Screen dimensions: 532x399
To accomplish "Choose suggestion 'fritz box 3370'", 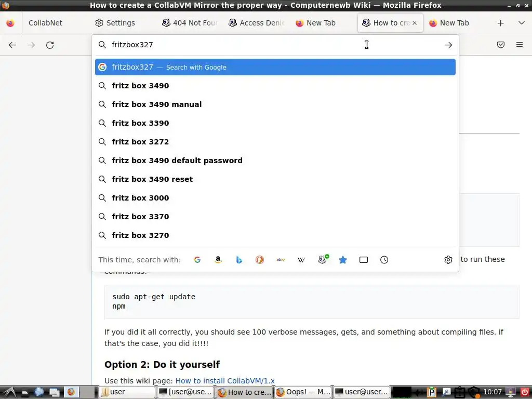I will point(275,217).
